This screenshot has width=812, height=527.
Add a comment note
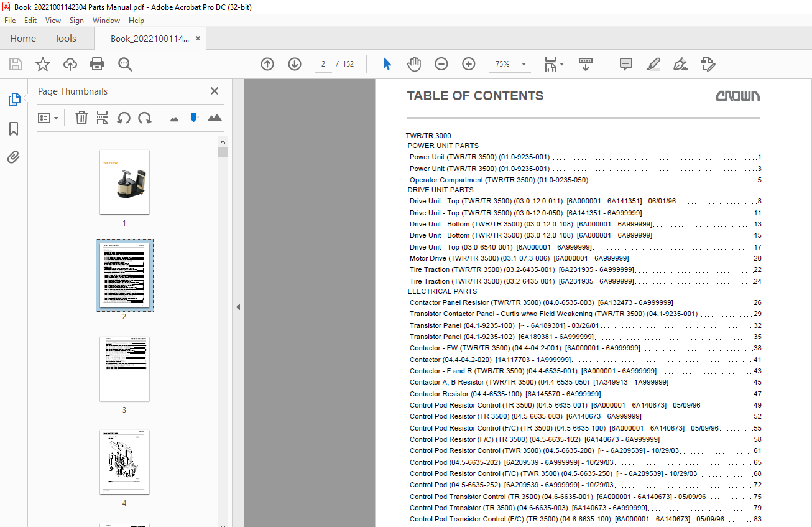(626, 64)
